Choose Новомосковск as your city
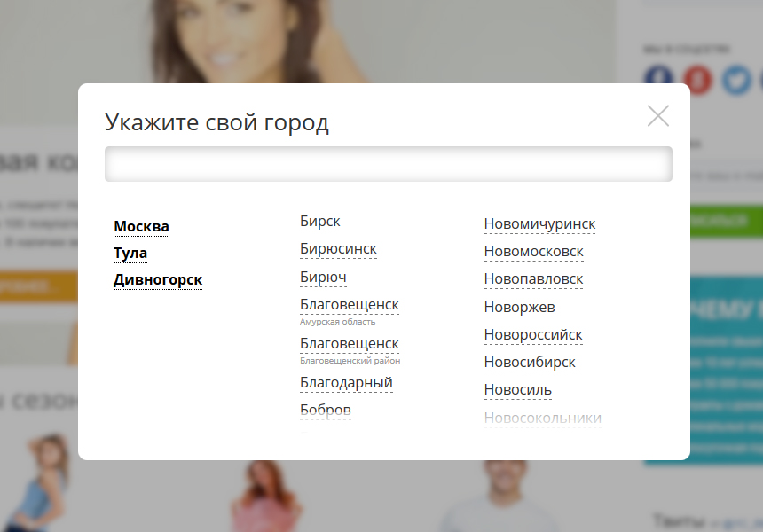Image resolution: width=763 pixels, height=532 pixels. coord(533,252)
